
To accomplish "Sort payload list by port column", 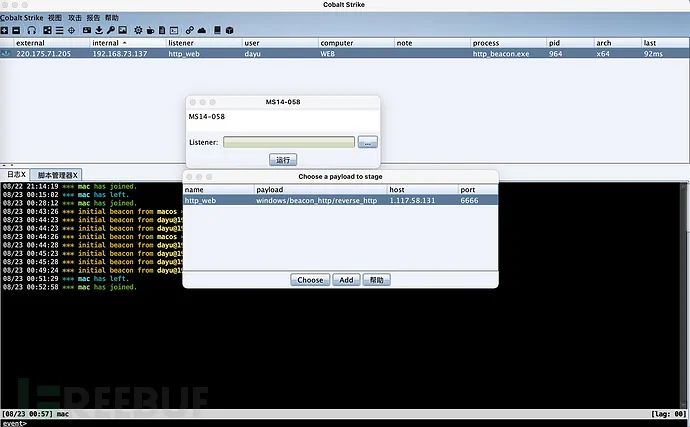I will 478,190.
